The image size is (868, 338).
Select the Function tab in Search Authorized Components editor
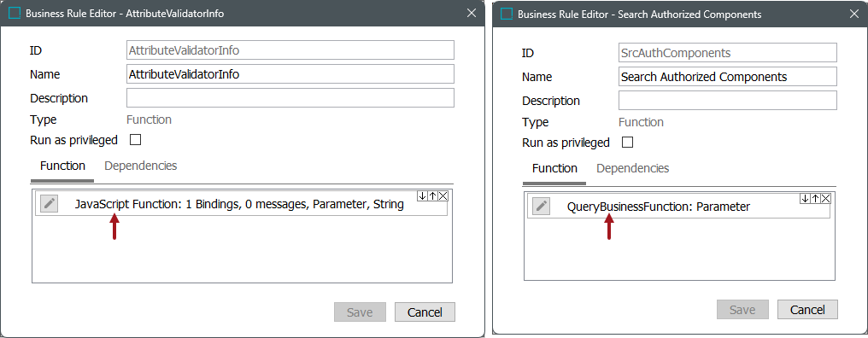coord(554,168)
